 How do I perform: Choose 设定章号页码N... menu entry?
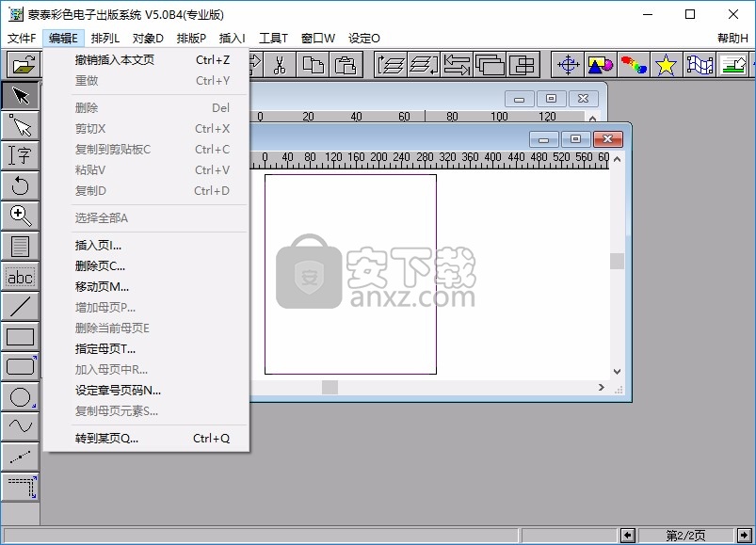tap(146, 391)
